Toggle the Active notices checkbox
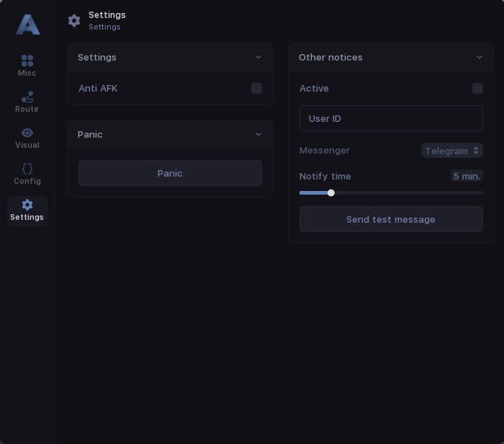 click(x=477, y=89)
